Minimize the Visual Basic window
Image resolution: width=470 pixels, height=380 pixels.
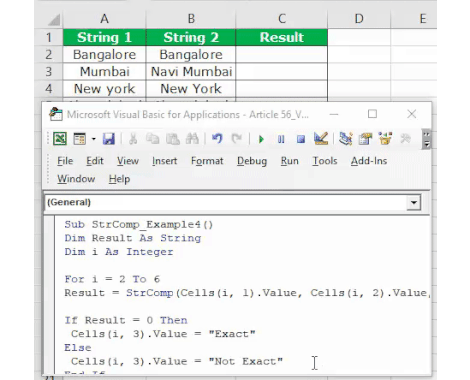[x=334, y=114]
